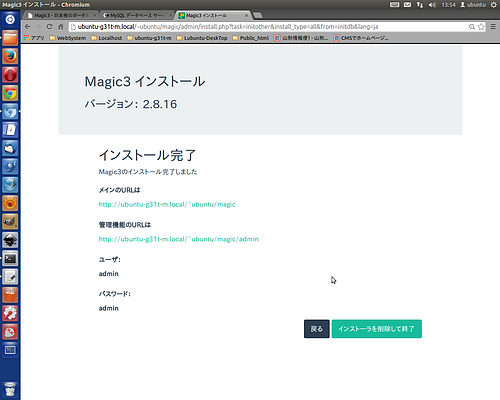Open the main site URL link ending in magic
Screen dimensions: 500x400
click(167, 204)
